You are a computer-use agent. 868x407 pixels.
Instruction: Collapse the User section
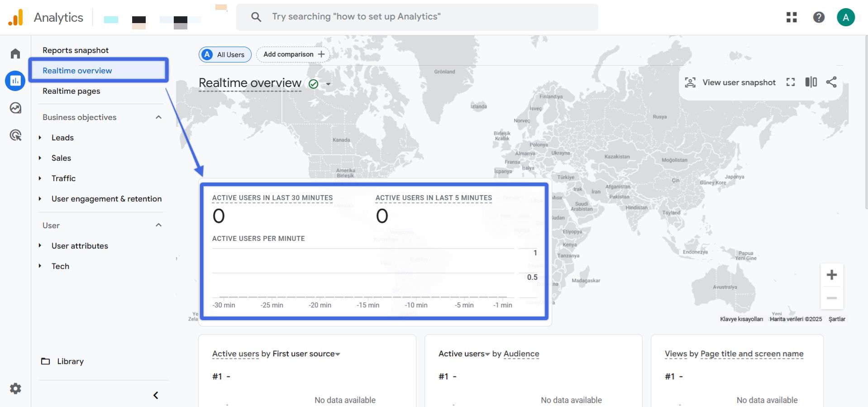pyautogui.click(x=158, y=225)
